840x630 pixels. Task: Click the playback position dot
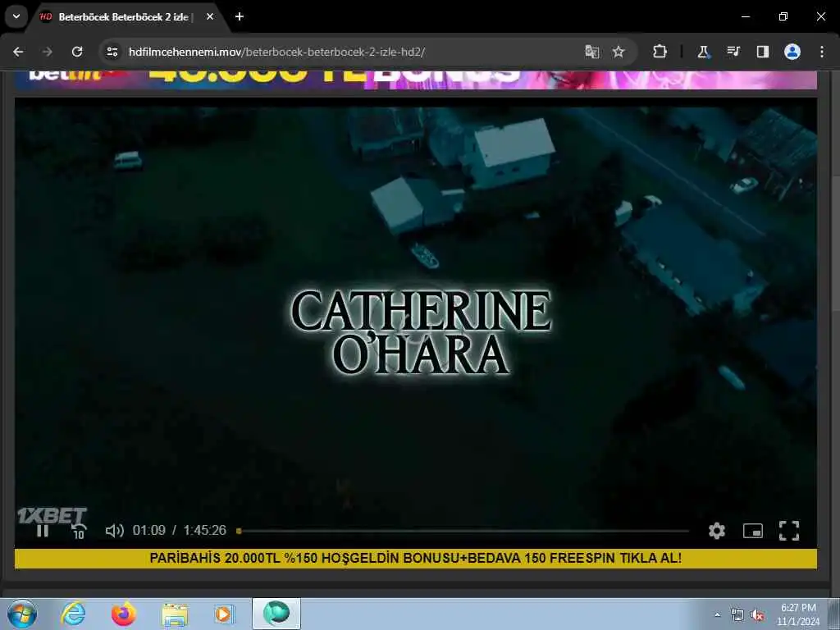click(x=239, y=531)
